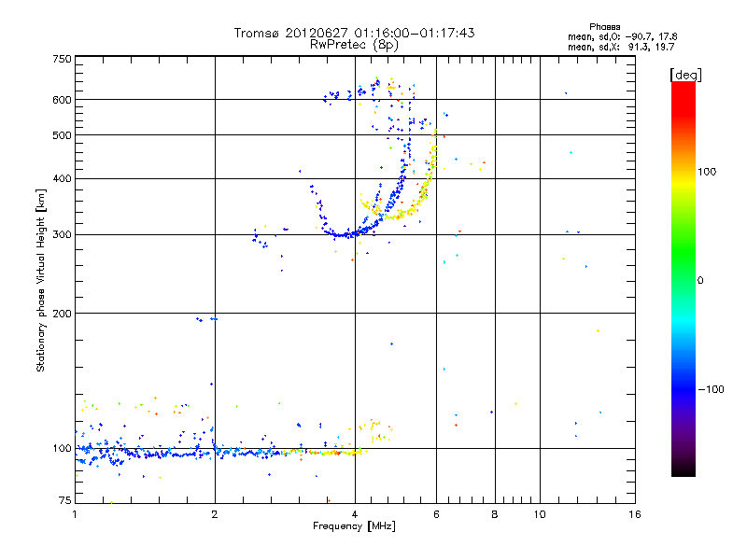Image resolution: width=747 pixels, height=560 pixels.
Task: Click the y-axis tick label '500'
Action: coord(62,135)
